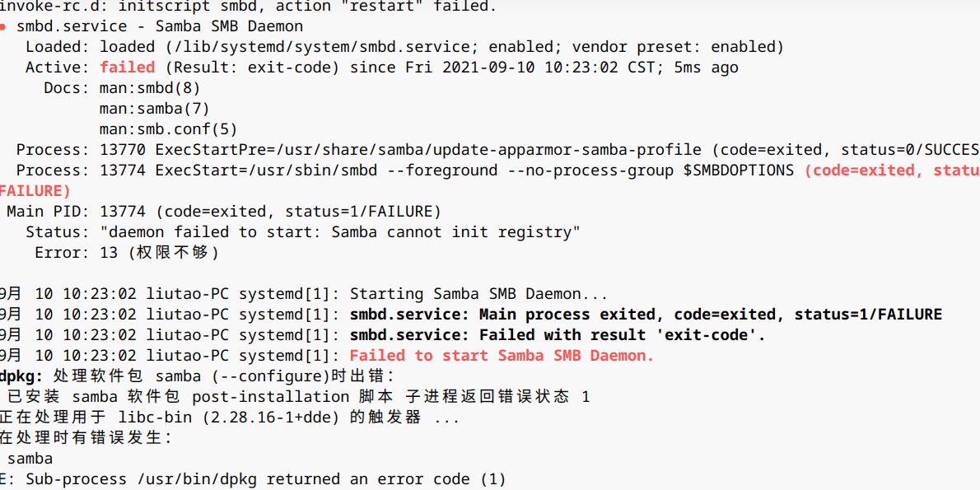
Task: Click the "post-installation" text in the dpkg error
Action: [266, 397]
